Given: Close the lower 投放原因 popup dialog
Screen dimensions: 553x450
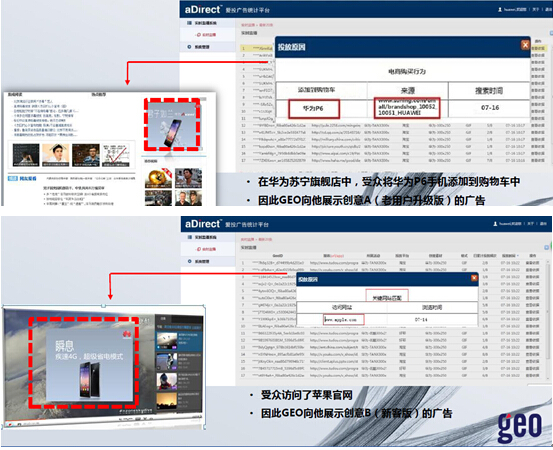Looking at the screenshot, I should [474, 278].
